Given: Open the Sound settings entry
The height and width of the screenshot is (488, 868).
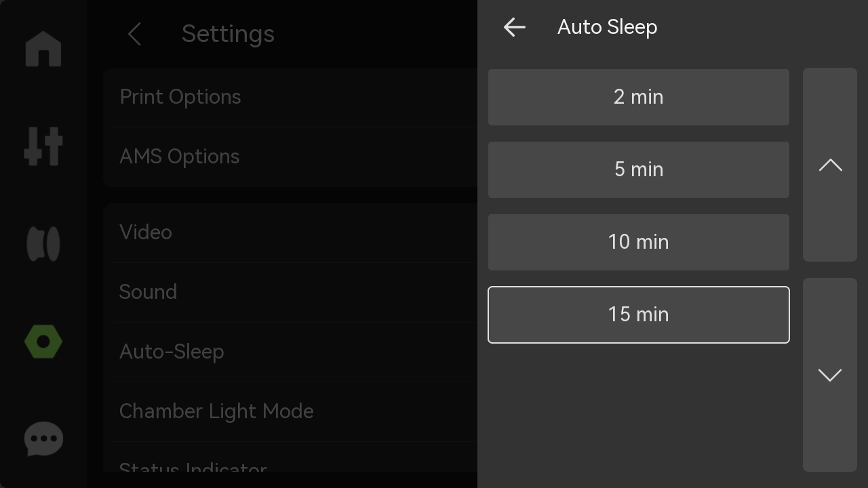Looking at the screenshot, I should [290, 292].
